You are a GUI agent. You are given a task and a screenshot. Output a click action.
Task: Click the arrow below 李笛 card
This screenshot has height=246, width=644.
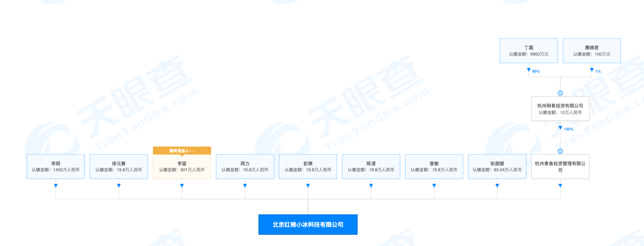tap(182, 186)
